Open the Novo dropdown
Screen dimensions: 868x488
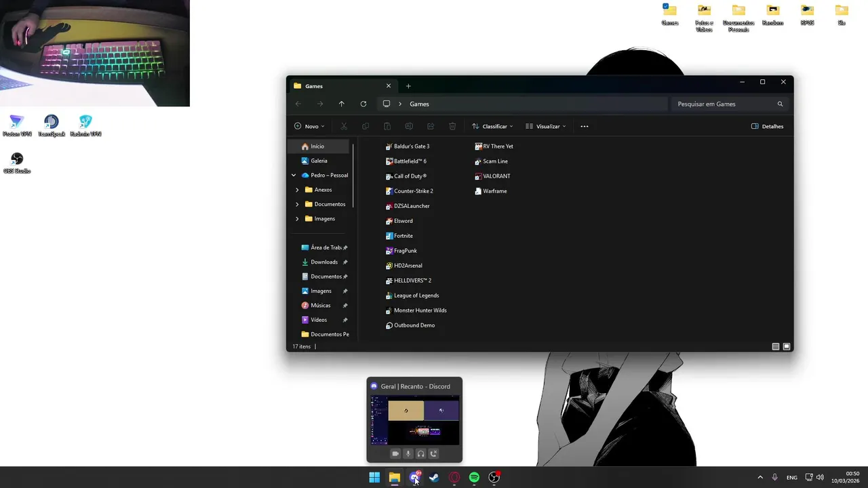tap(309, 126)
